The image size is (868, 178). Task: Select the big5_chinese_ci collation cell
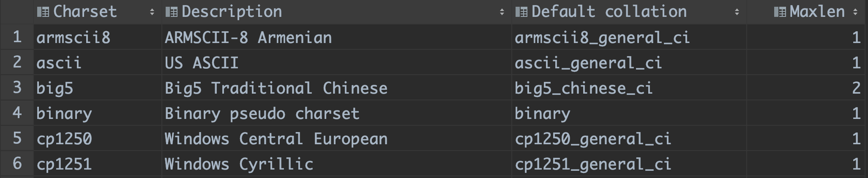[584, 89]
